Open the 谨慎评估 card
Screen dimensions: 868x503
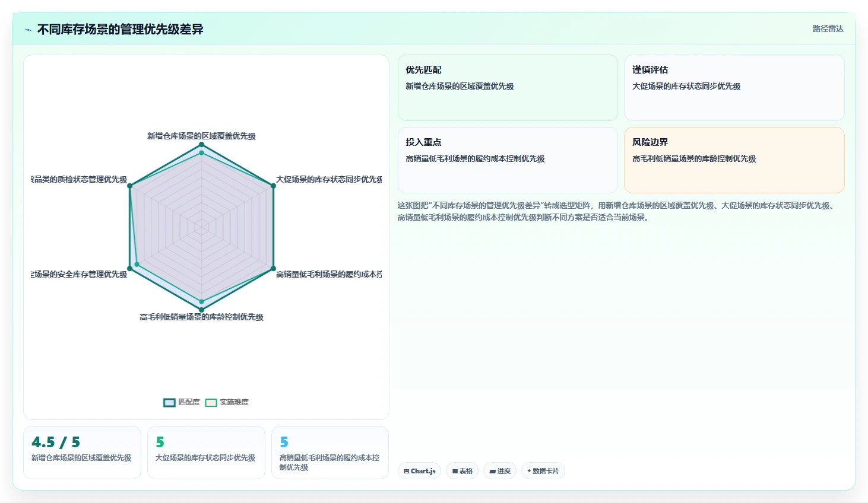coord(734,88)
